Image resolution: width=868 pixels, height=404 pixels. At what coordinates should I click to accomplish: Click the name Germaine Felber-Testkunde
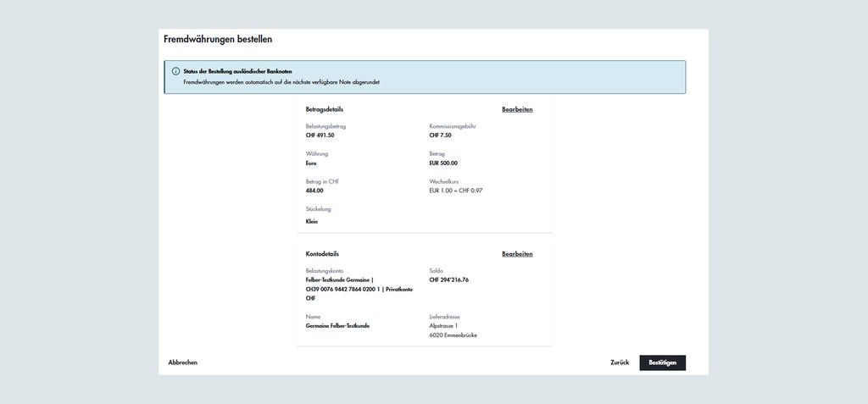337,326
